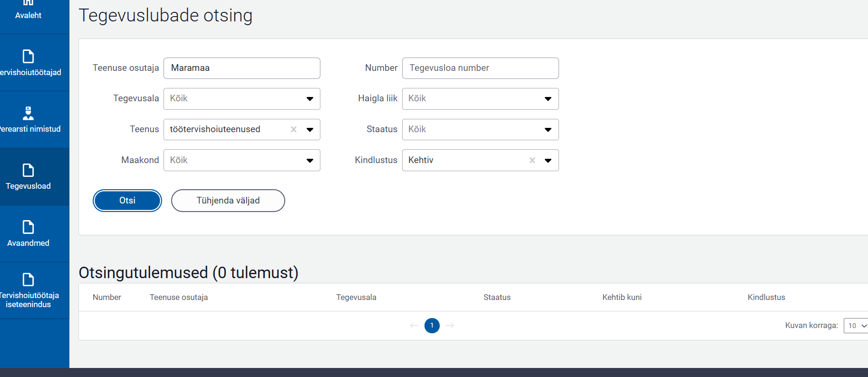Clear the Teenus selection with the X icon
868x377 pixels.
tap(294, 129)
